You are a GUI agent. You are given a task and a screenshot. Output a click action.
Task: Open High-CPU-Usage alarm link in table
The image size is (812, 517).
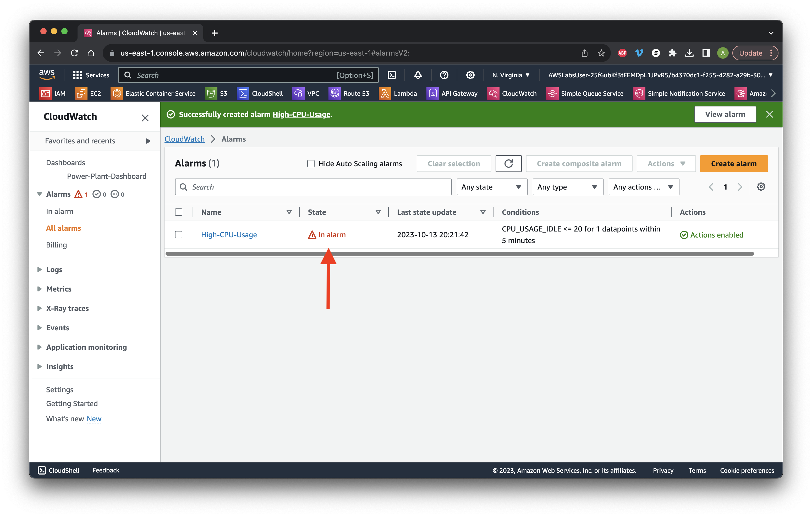click(229, 235)
